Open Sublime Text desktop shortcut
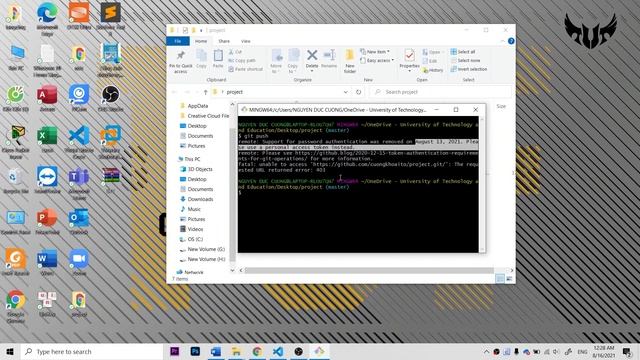 coord(111,19)
